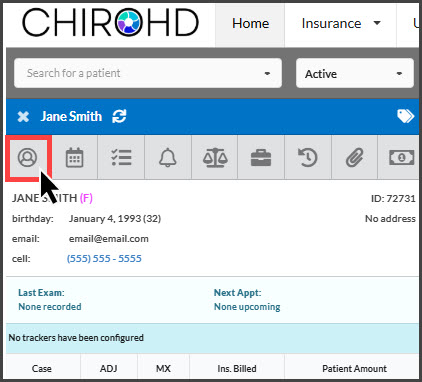The width and height of the screenshot is (422, 382).
Task: Click the Search for a patient field
Action: click(x=148, y=73)
